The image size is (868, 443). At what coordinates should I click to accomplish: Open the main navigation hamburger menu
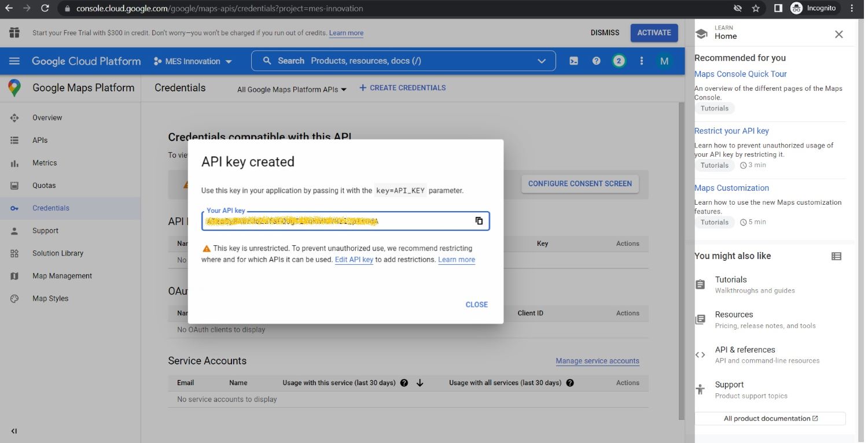(14, 60)
